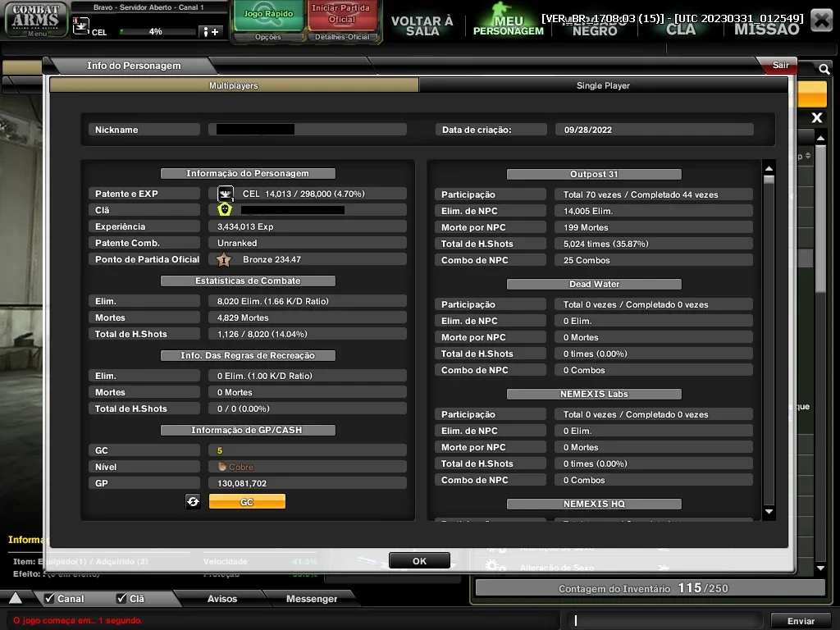
Task: Open the Avisos tab
Action: [x=221, y=598]
